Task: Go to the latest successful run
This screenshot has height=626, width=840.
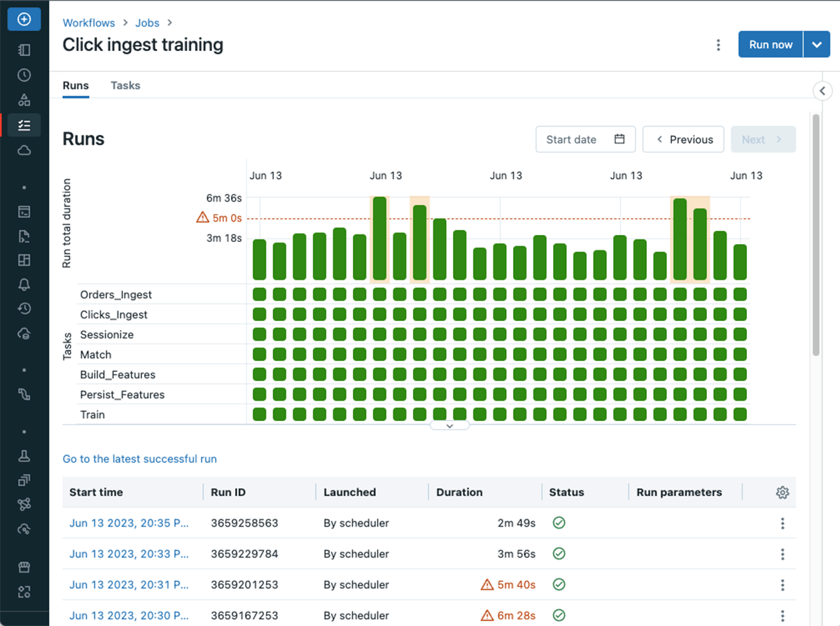Action: coord(140,459)
